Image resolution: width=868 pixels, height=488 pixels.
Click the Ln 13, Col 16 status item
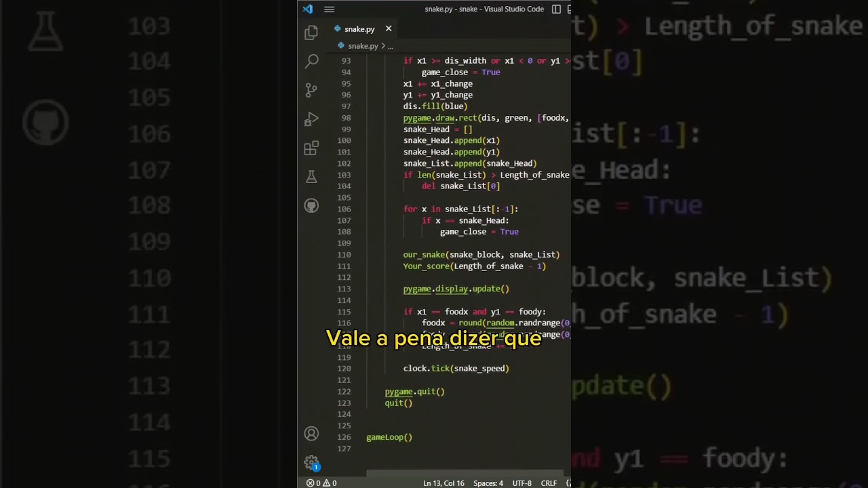pyautogui.click(x=443, y=483)
